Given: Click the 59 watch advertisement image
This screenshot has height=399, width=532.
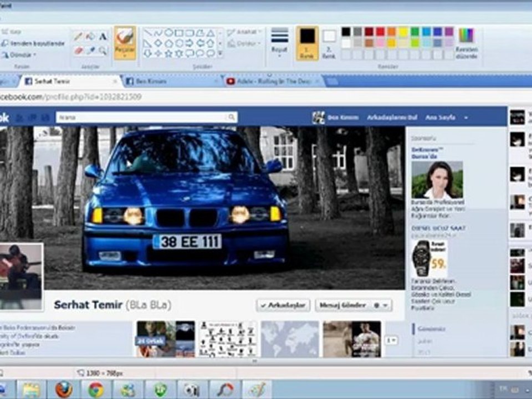Looking at the screenshot, I should click(429, 259).
